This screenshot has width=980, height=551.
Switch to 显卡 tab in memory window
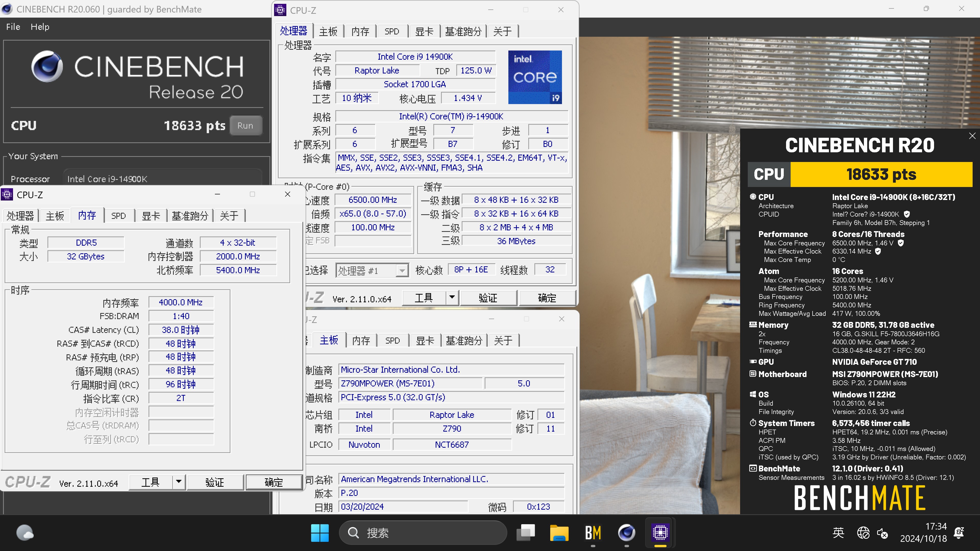151,216
